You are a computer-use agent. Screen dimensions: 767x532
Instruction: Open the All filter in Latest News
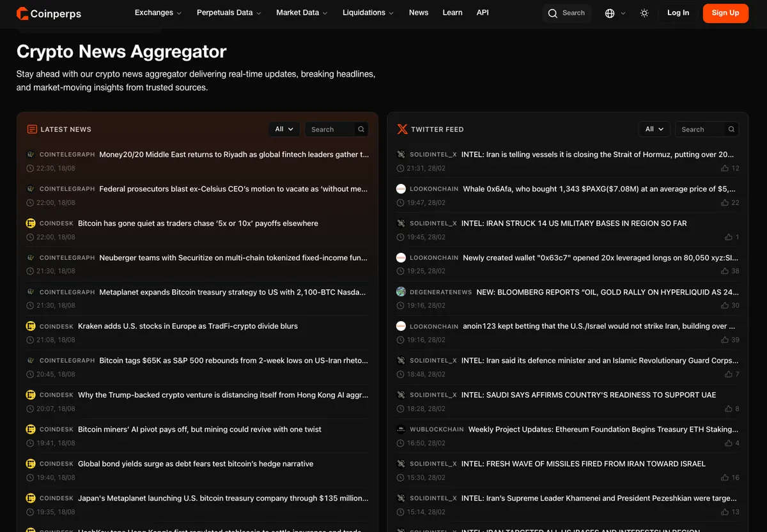click(284, 129)
